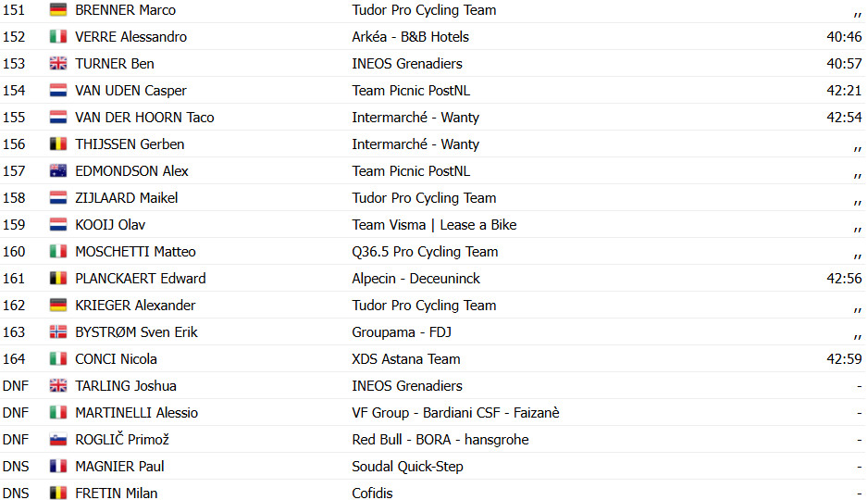
Task: Click the German flag beside BRENNER Marco
Action: 58,10
